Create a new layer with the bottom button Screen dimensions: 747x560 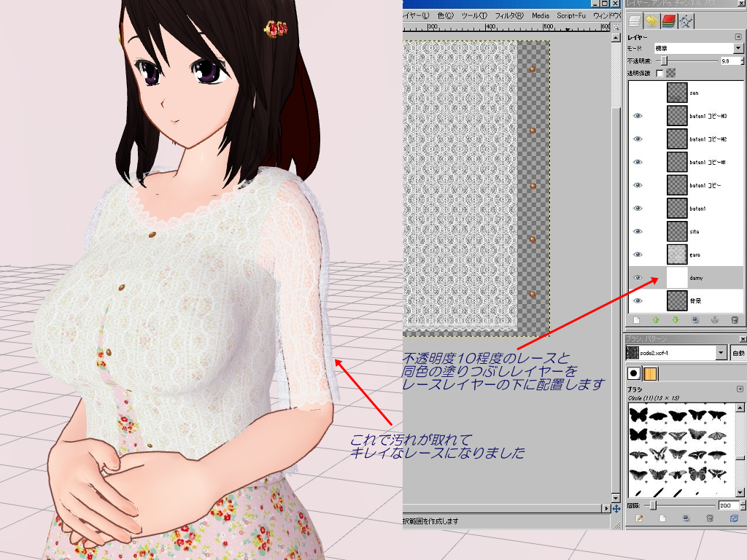[636, 319]
